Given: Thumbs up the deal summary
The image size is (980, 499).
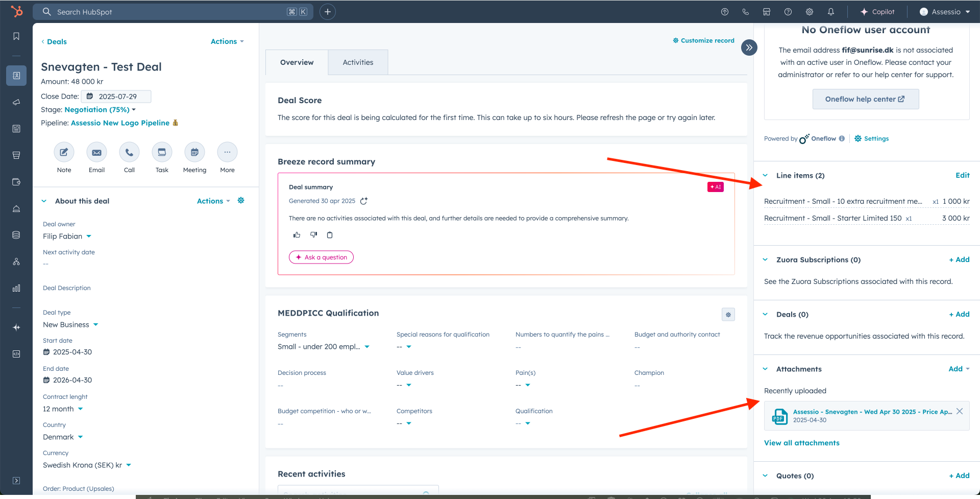Looking at the screenshot, I should click(297, 235).
